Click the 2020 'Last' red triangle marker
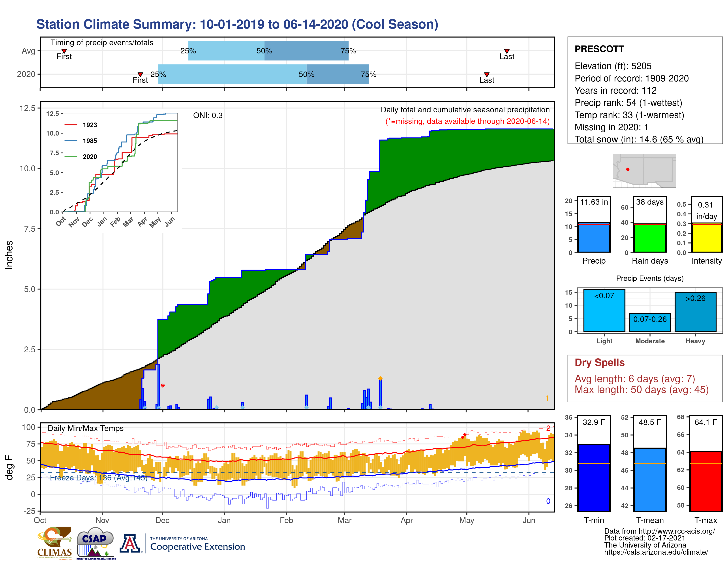 (x=487, y=74)
